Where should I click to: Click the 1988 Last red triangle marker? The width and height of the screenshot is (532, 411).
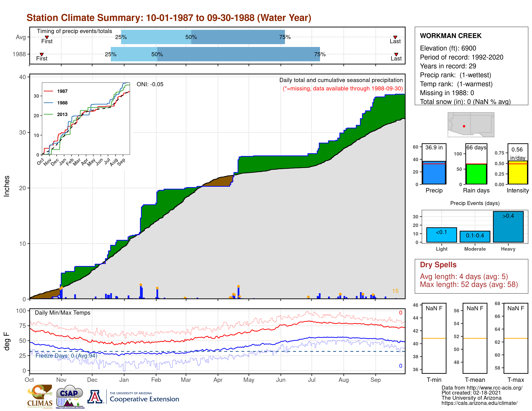pyautogui.click(x=396, y=54)
